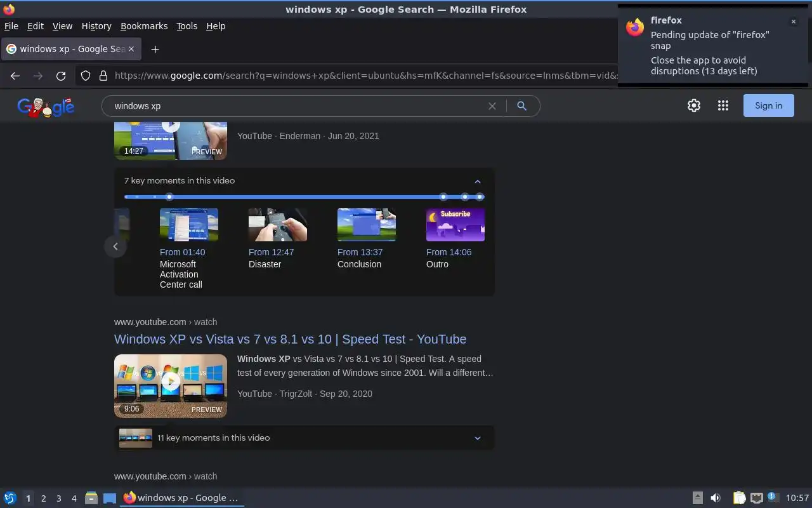Close the windows xp browser tab

click(131, 49)
